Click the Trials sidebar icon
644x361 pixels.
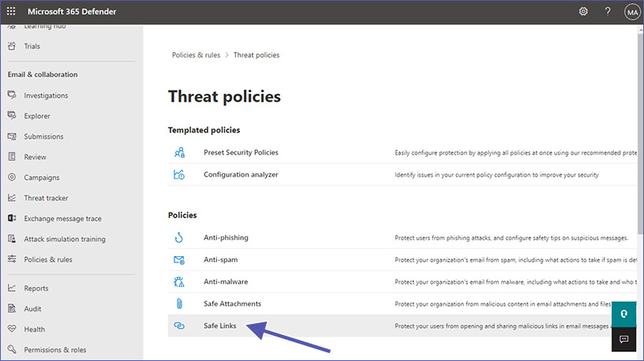[12, 46]
